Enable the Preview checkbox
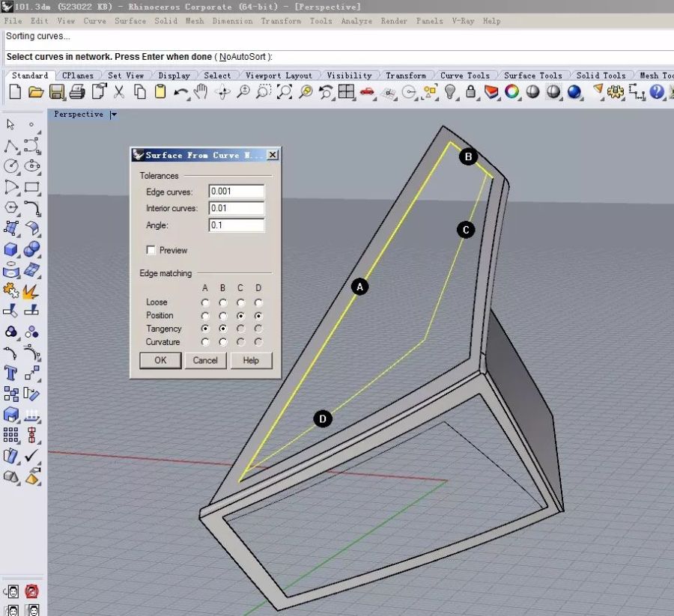Image resolution: width=674 pixels, height=616 pixels. pos(151,250)
